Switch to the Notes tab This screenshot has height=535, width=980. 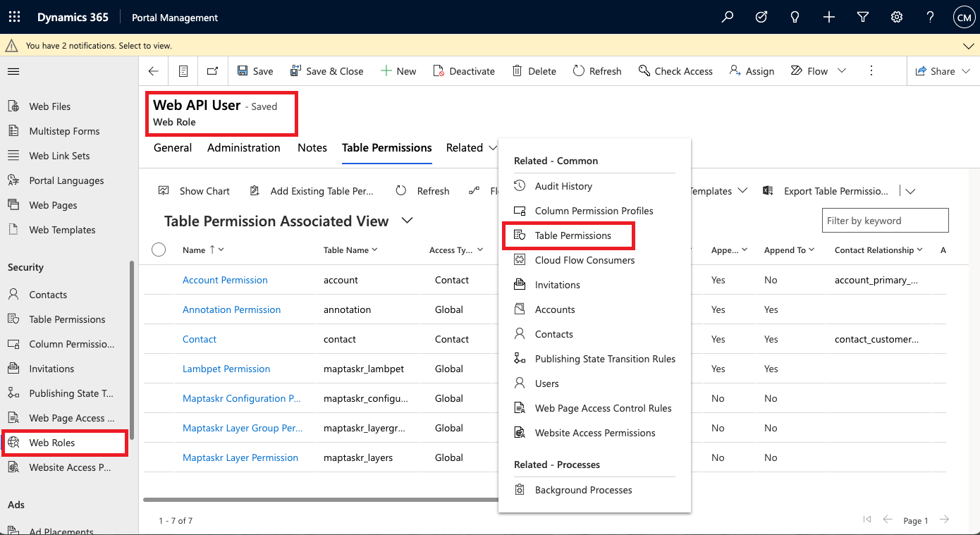click(x=312, y=148)
